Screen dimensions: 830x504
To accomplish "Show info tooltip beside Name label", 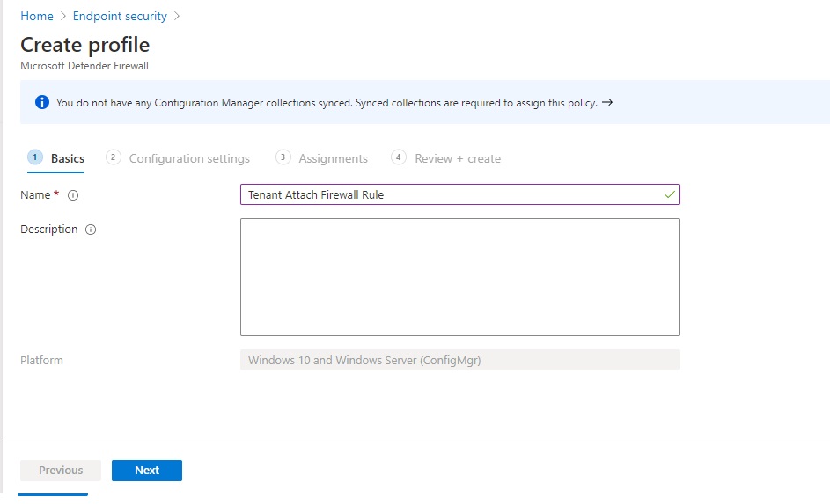I will pyautogui.click(x=73, y=195).
